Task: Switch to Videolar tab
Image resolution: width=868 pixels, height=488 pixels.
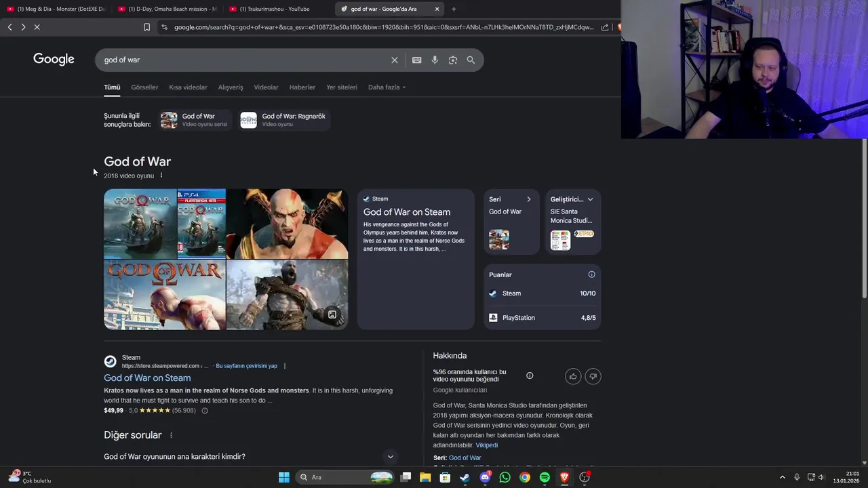Action: pos(266,87)
